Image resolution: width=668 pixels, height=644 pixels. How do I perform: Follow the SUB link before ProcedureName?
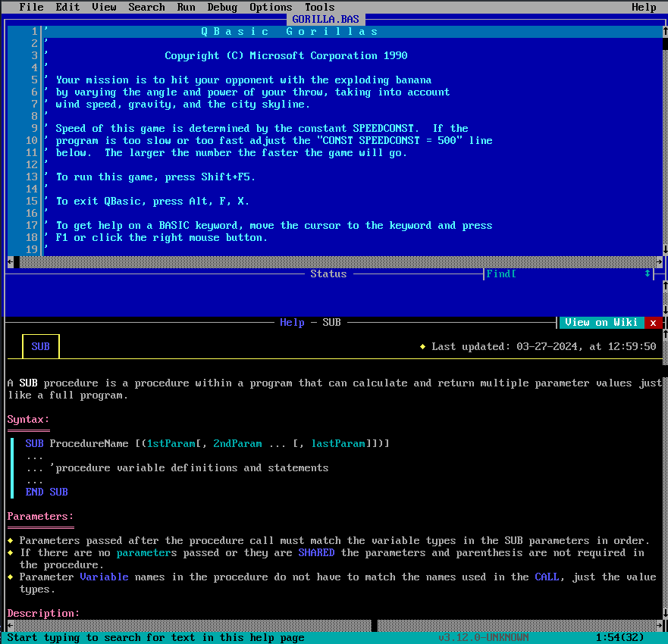click(34, 443)
